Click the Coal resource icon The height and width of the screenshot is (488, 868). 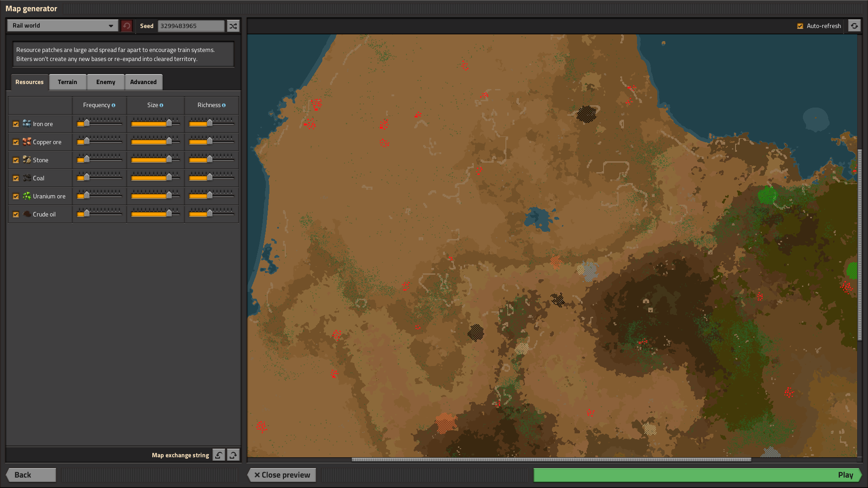pos(27,178)
